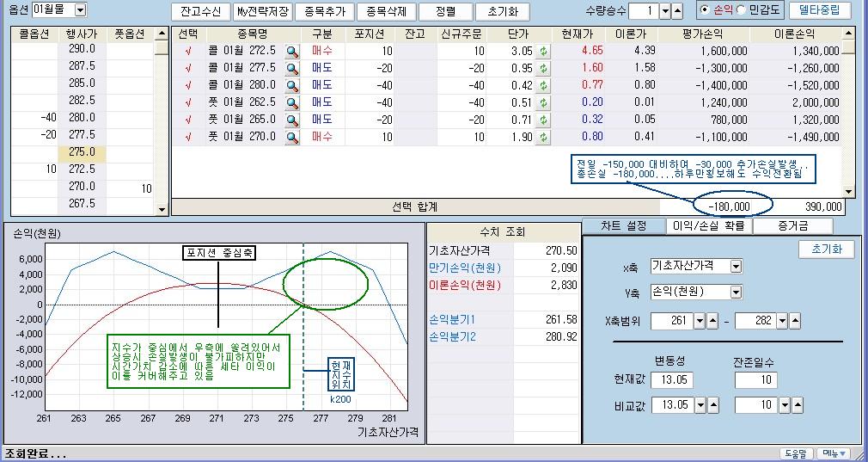Click magnifier icon for 풋 01월 262.5 row
Screen dimensions: 868x462
click(292, 102)
